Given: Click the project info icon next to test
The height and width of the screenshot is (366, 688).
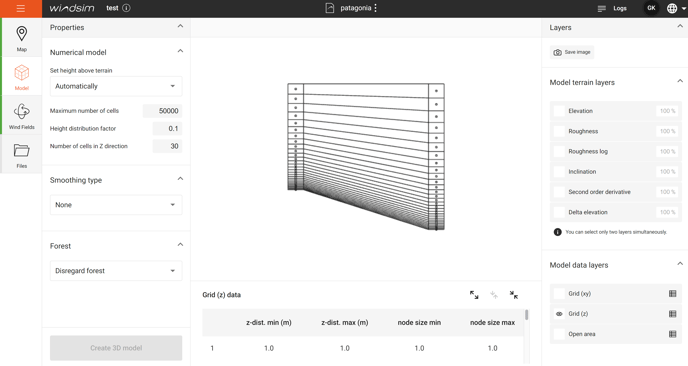Looking at the screenshot, I should point(126,8).
